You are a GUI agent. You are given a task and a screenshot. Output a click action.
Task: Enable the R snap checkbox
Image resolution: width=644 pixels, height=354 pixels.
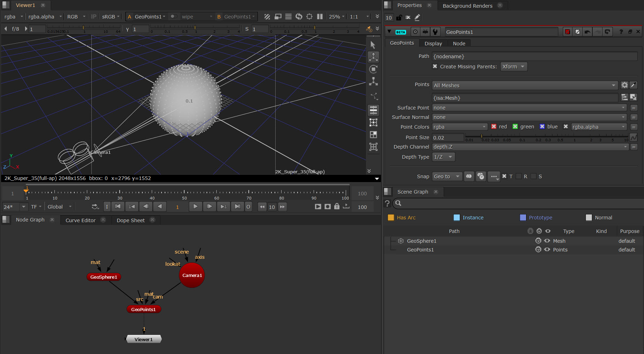519,176
